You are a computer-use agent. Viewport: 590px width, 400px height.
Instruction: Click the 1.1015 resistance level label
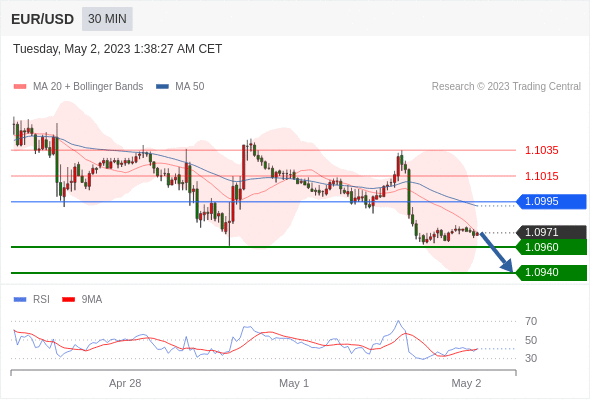(541, 176)
